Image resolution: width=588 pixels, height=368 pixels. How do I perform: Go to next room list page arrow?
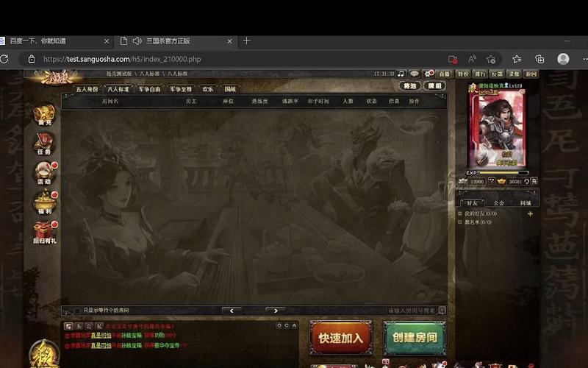[x=276, y=311]
